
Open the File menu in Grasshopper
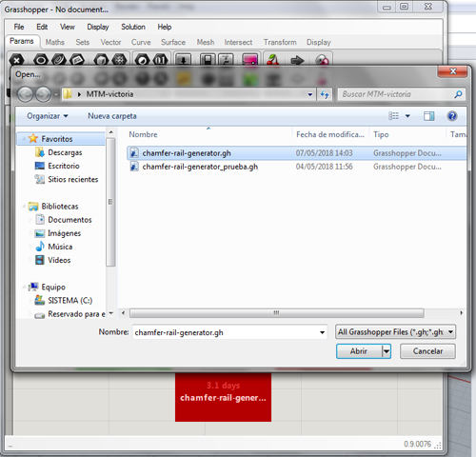point(19,27)
